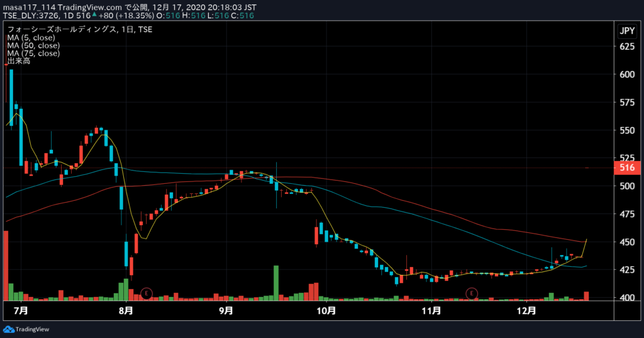Select the 出来高 volume indicator label
Image resolution: width=644 pixels, height=338 pixels.
coord(19,61)
